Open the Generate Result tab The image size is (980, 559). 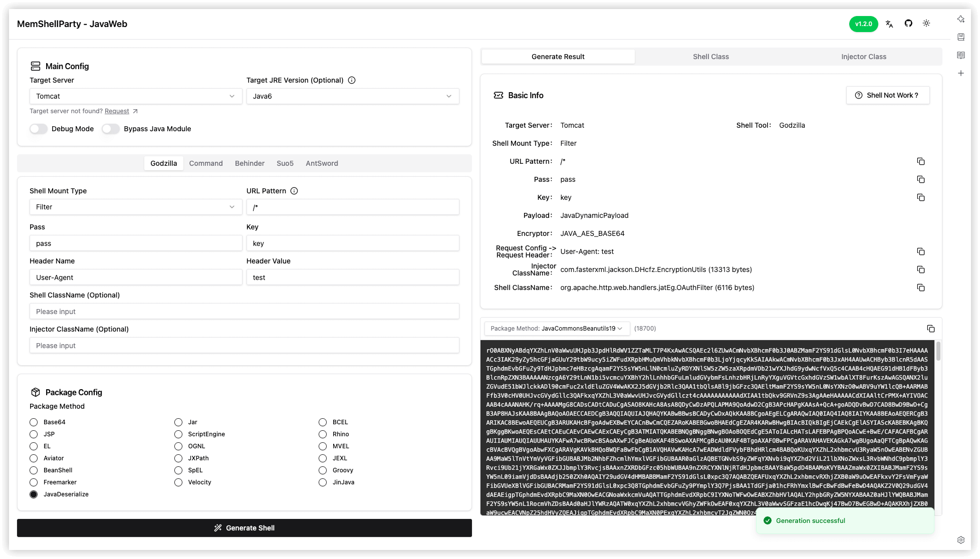(x=558, y=57)
